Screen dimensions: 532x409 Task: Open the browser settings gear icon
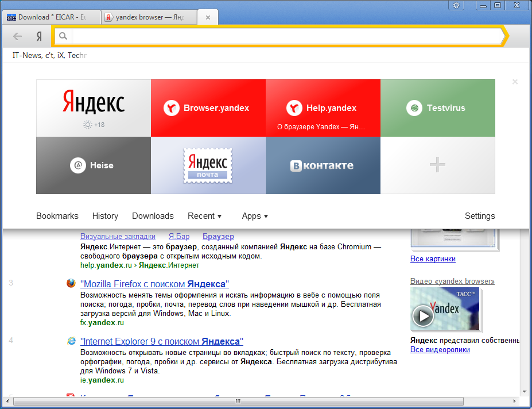pos(456,5)
